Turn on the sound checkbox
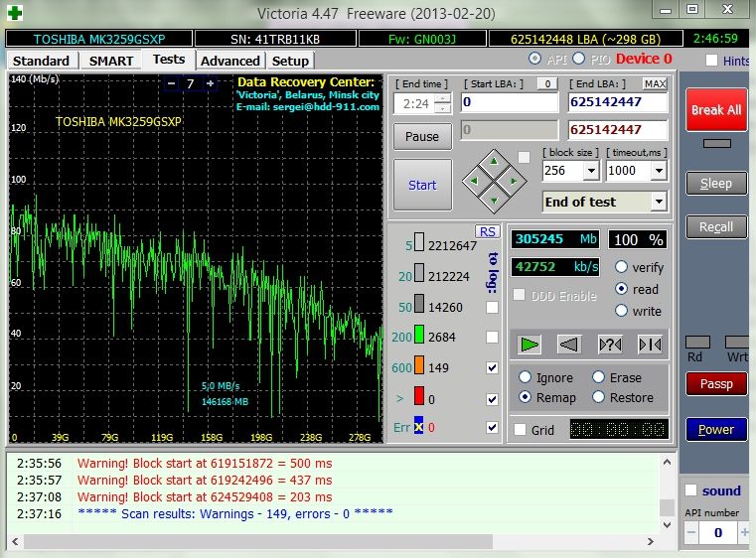Viewport: 756px width, 558px height. tap(691, 490)
